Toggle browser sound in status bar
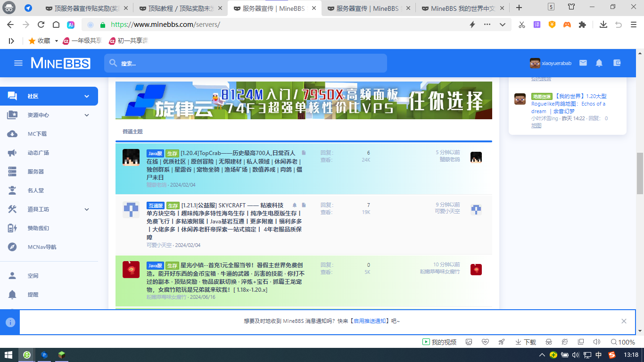 [596, 342]
